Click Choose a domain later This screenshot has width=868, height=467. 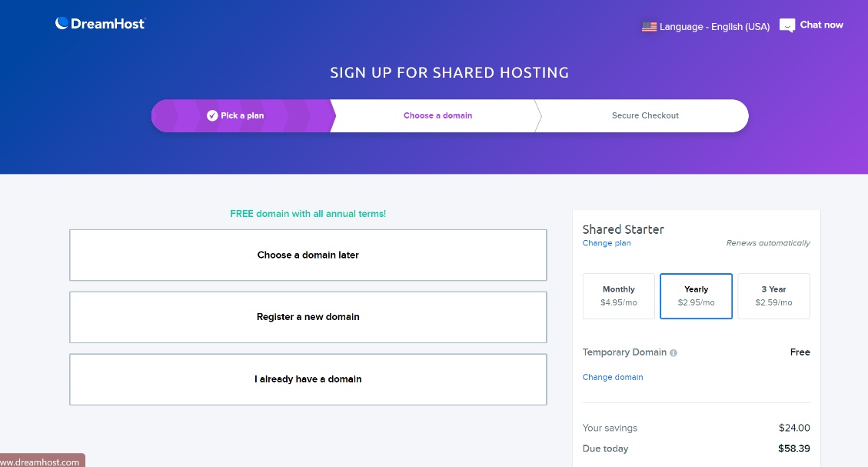(308, 255)
